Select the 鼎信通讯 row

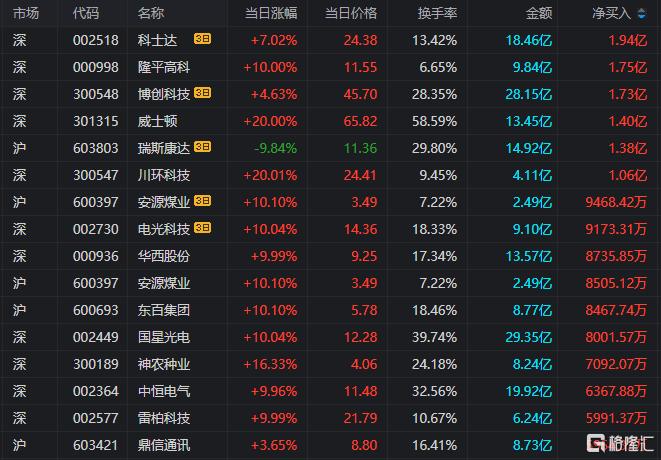(330, 445)
